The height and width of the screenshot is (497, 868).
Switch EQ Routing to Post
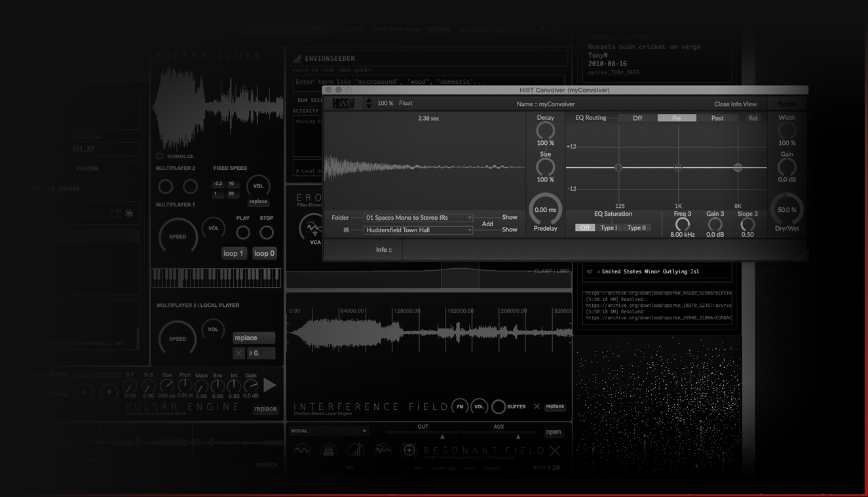tap(717, 118)
